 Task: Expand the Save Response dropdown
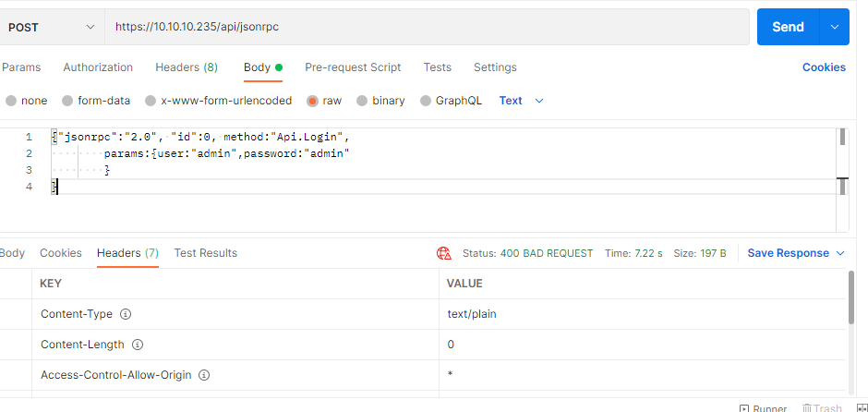click(x=796, y=253)
